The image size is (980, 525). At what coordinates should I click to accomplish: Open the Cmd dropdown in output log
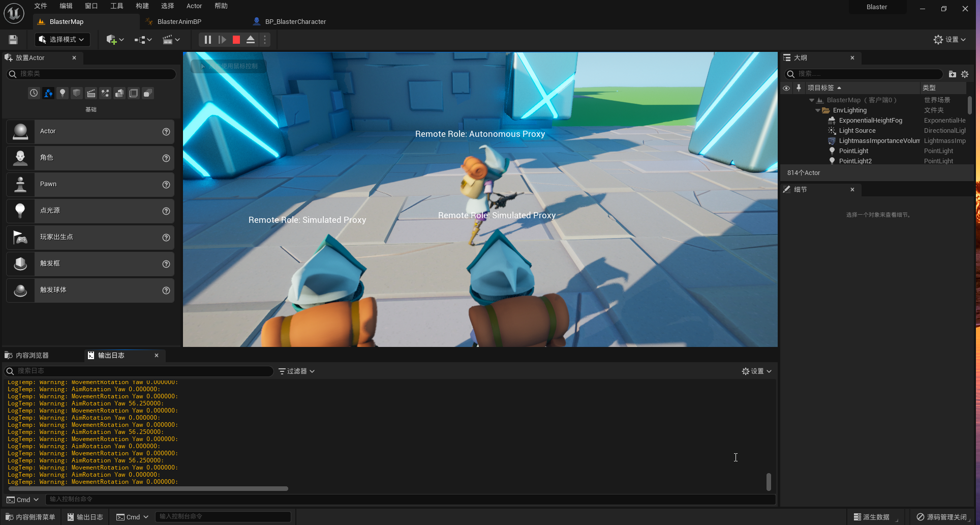[23, 500]
